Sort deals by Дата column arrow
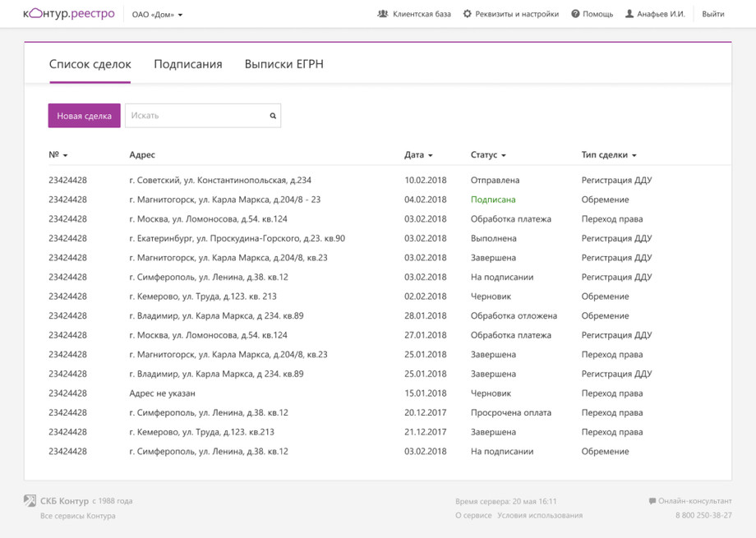Viewport: 756px width, 538px height. [430, 155]
